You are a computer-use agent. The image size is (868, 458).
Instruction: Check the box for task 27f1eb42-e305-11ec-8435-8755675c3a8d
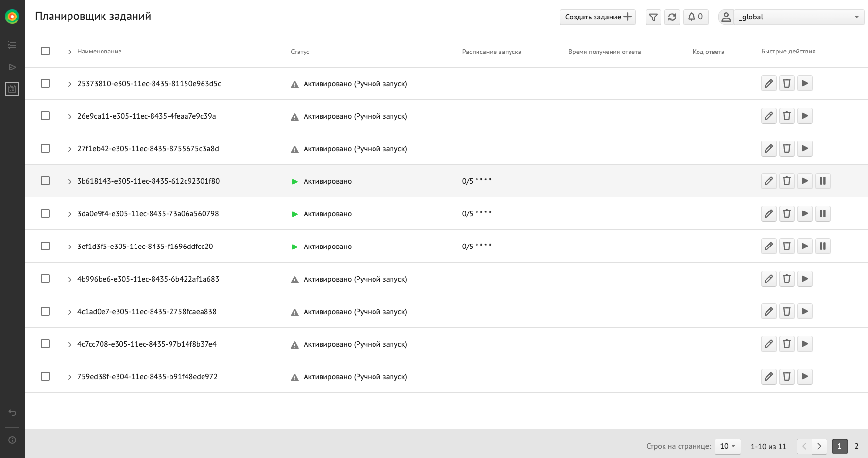(x=45, y=148)
